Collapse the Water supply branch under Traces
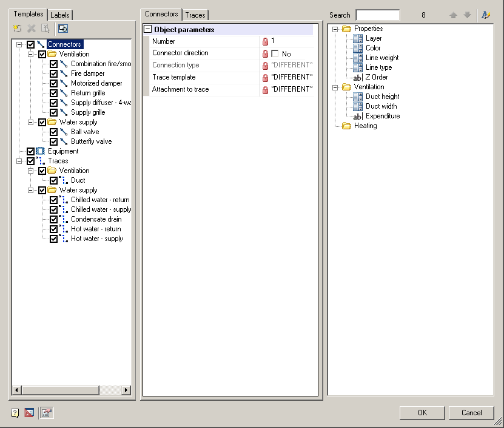This screenshot has height=428, width=504. [x=30, y=190]
